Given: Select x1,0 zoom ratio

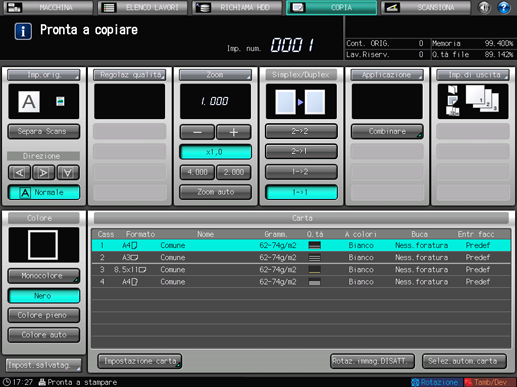Looking at the screenshot, I should pyautogui.click(x=215, y=152).
